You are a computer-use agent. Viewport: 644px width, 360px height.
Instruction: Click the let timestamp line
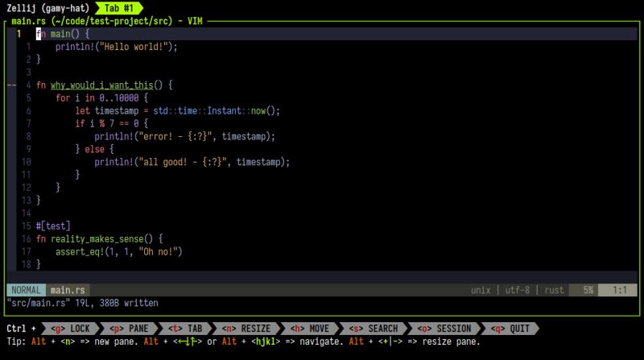click(x=177, y=110)
